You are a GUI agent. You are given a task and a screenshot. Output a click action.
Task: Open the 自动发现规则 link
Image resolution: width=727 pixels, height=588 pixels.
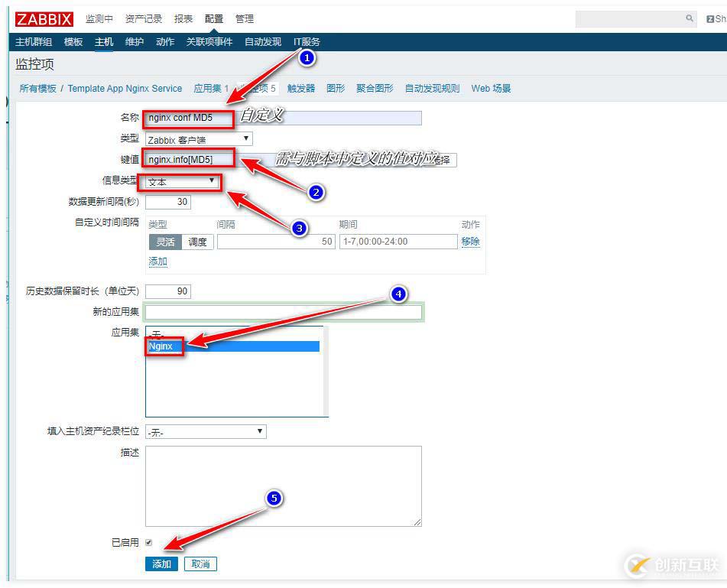click(432, 89)
